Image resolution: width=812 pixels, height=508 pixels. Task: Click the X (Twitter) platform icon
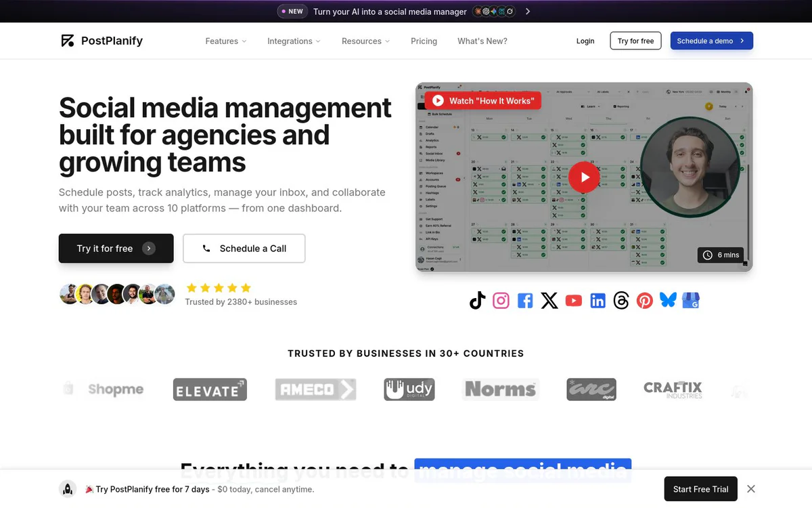click(549, 301)
